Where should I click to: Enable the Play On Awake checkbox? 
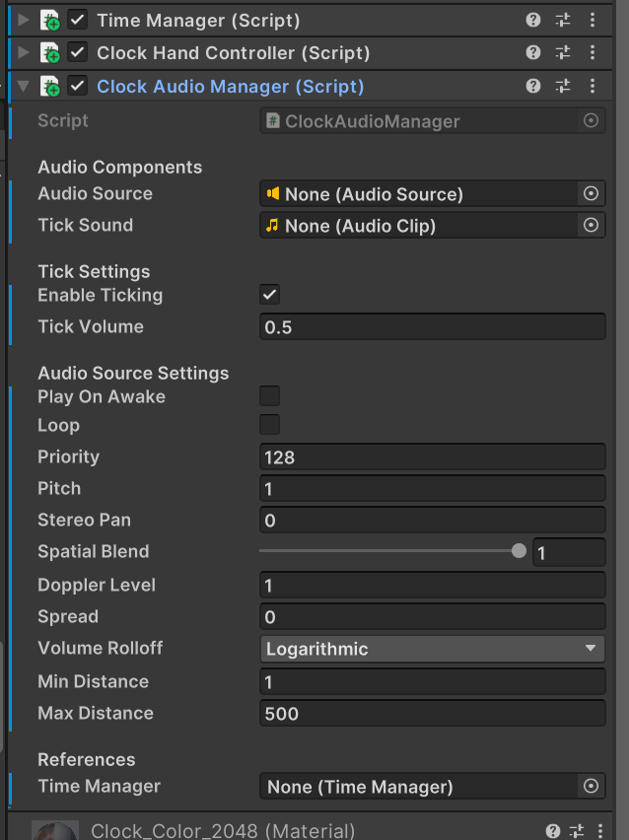click(x=269, y=396)
